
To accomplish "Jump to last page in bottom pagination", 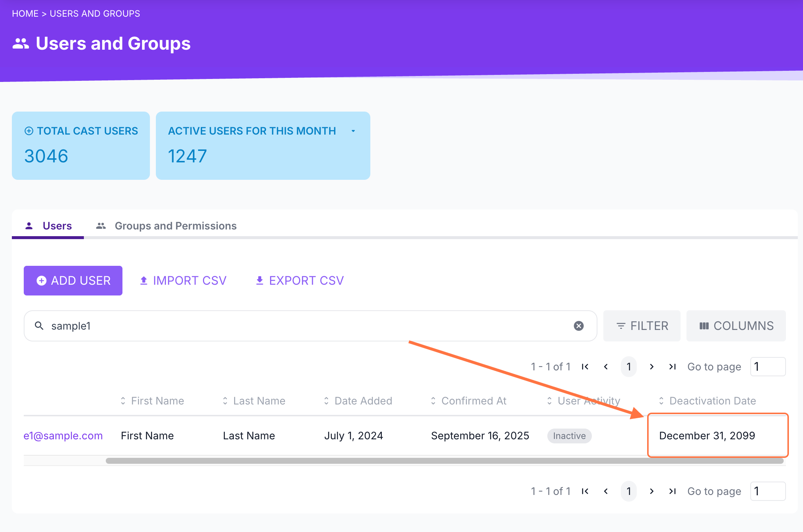I will [x=672, y=491].
